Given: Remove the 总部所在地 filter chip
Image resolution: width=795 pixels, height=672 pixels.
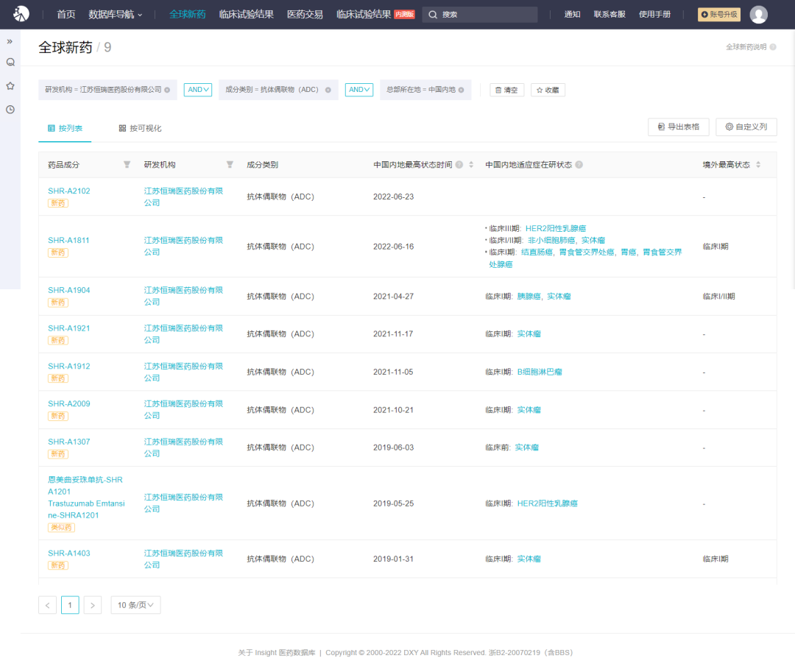Looking at the screenshot, I should (461, 90).
